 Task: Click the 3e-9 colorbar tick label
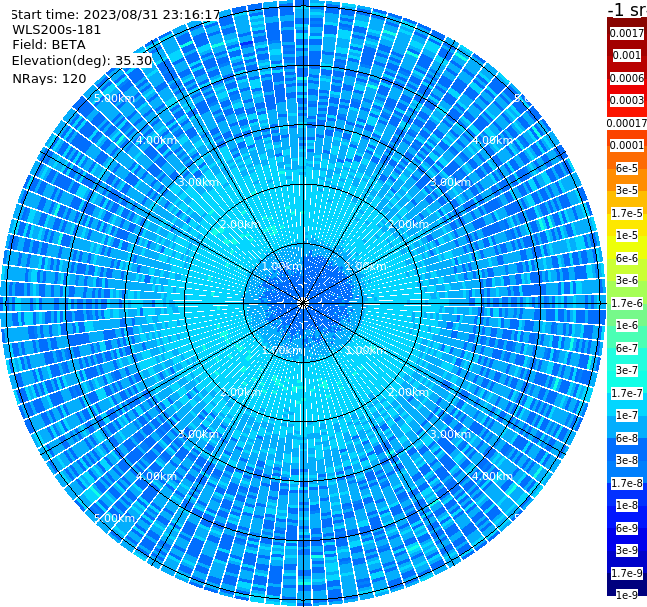(627, 550)
